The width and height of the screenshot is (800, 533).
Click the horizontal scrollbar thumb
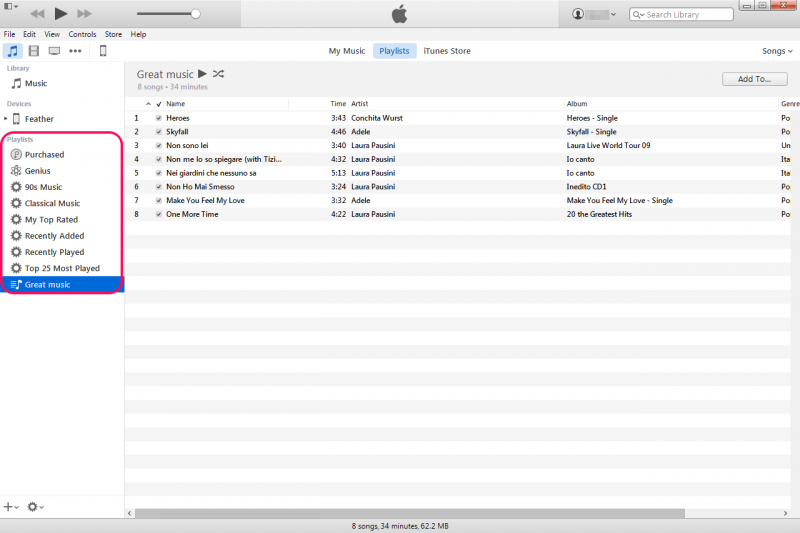tap(410, 513)
